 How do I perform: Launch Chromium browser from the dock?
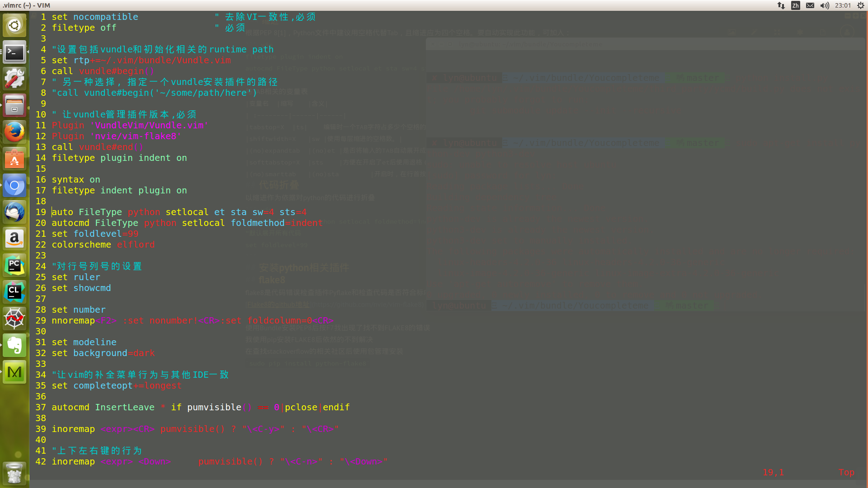(x=14, y=186)
